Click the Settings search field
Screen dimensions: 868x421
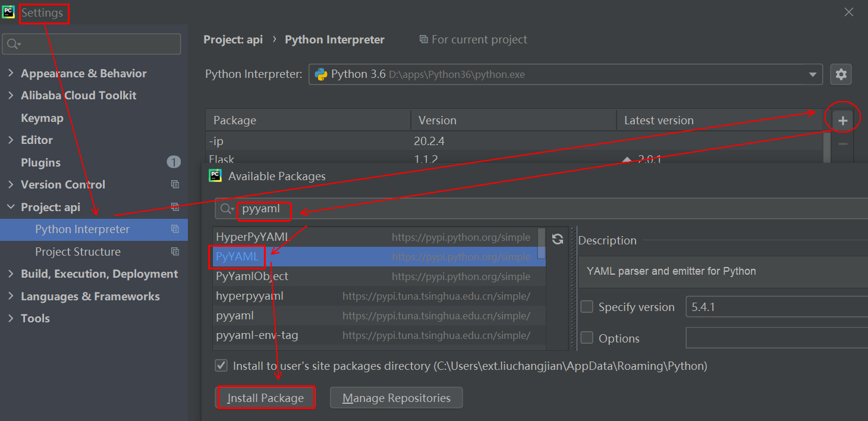click(92, 44)
